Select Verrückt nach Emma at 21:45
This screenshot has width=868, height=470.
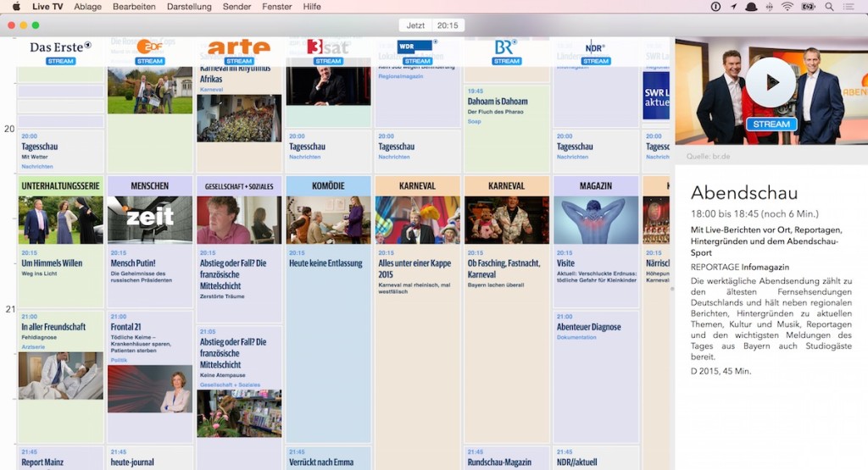pyautogui.click(x=328, y=458)
